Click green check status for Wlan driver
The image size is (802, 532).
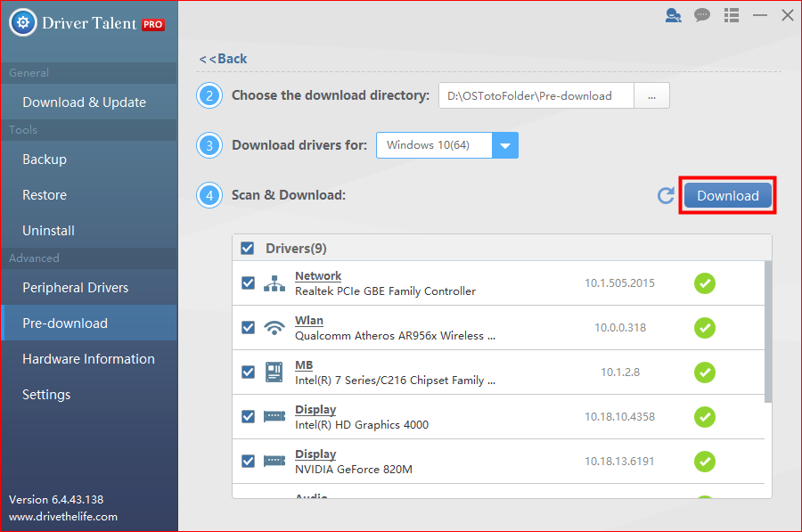705,328
